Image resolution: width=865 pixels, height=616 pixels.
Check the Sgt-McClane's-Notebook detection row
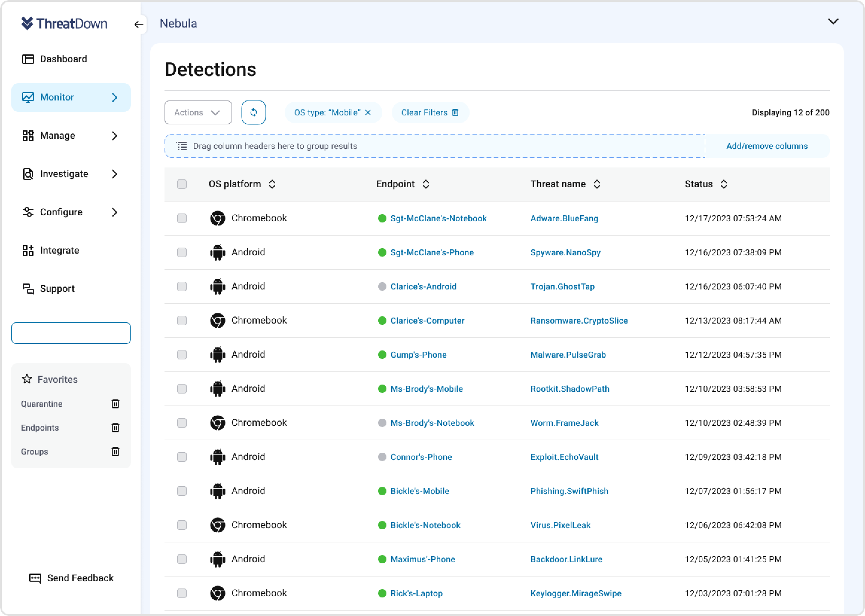(x=182, y=218)
